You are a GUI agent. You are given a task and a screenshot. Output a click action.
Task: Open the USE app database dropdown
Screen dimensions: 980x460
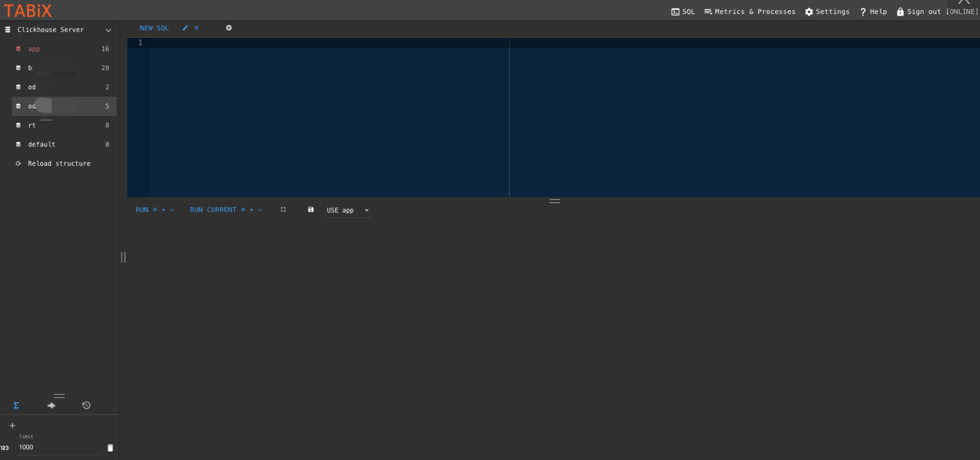348,210
